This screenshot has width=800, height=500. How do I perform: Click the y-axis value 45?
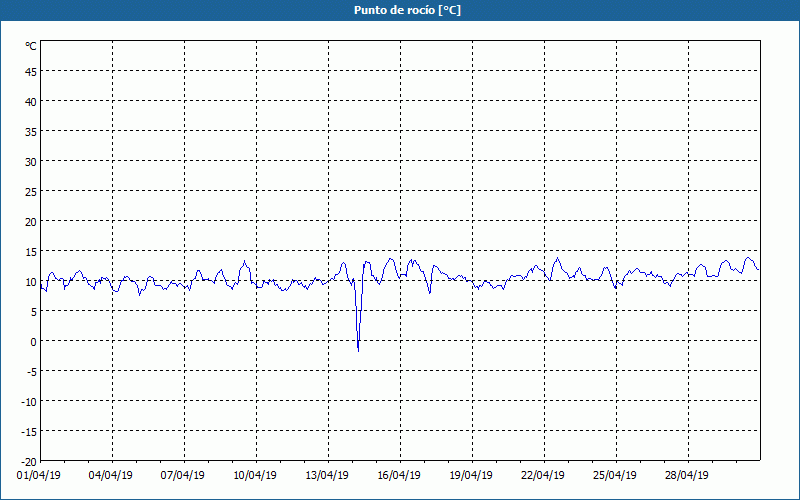tap(31, 72)
